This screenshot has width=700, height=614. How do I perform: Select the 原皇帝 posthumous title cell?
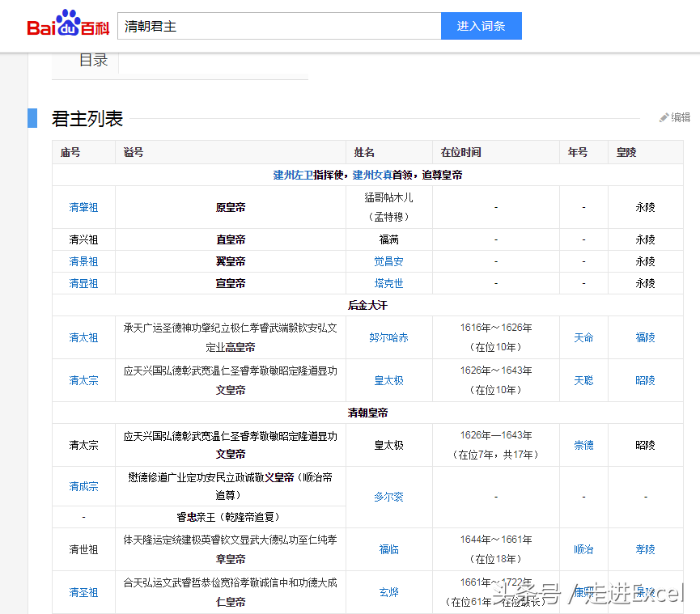(231, 207)
